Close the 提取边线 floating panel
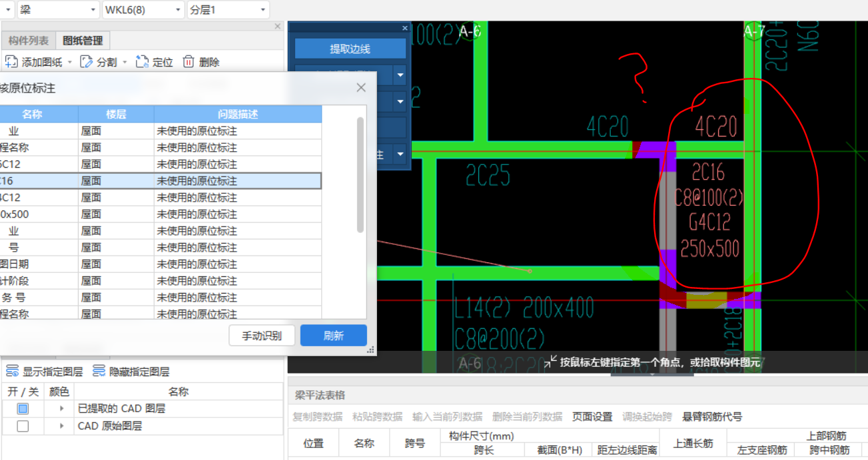The width and height of the screenshot is (868, 460). 405,28
